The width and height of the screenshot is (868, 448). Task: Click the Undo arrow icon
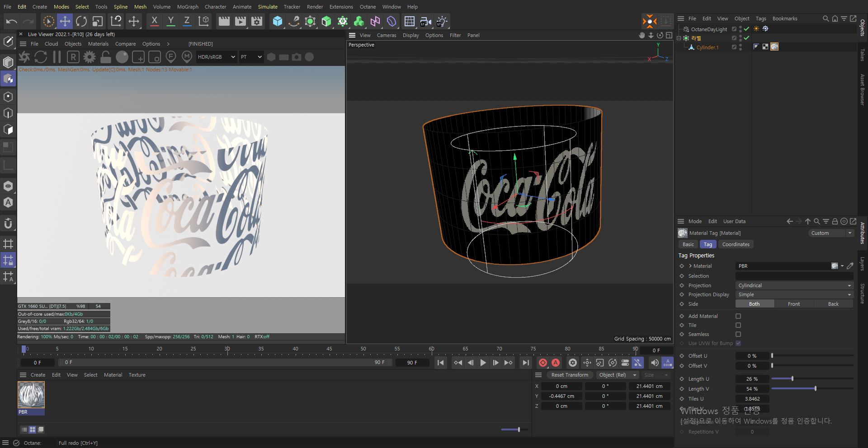coord(12,21)
